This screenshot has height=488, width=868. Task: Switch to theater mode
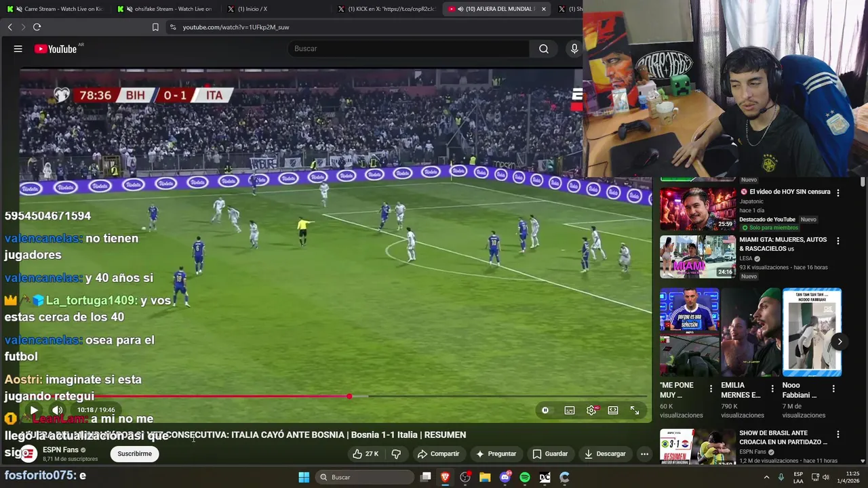pyautogui.click(x=613, y=410)
